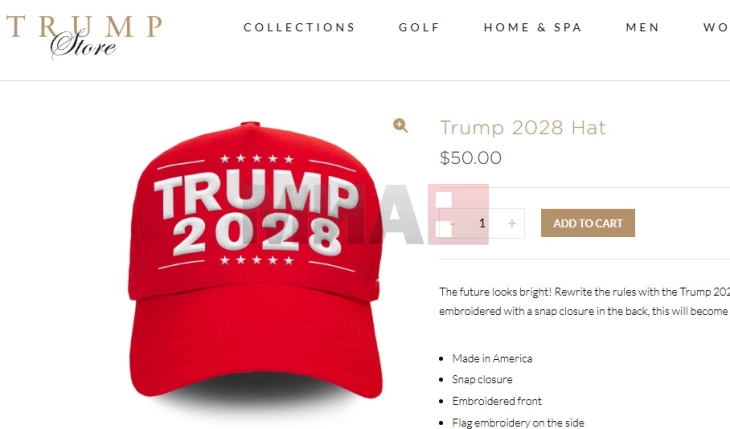730x429 pixels.
Task: Click the Add to Cart button
Action: (588, 223)
